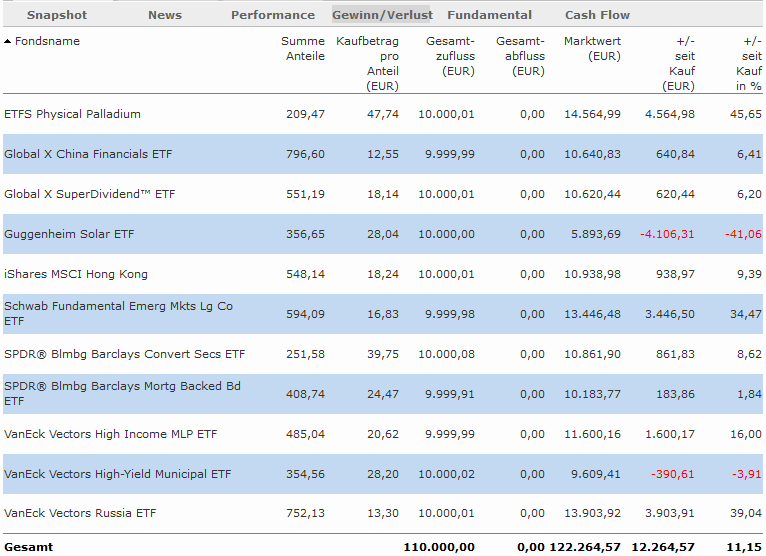Switch to the Snapshot tab

click(57, 15)
